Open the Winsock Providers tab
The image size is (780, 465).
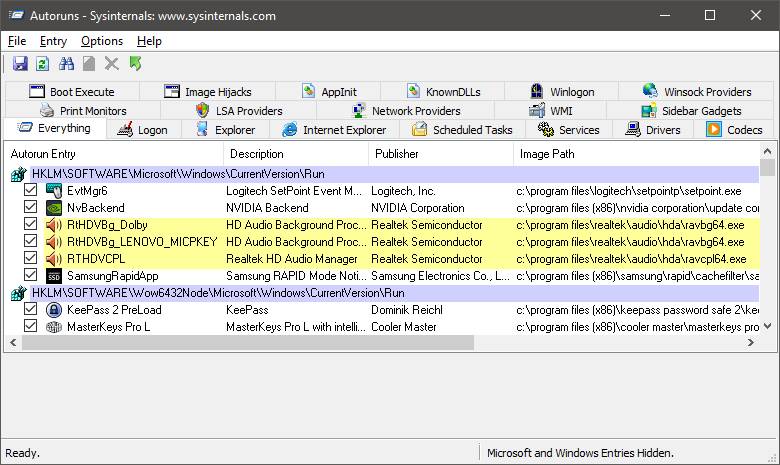click(x=697, y=92)
